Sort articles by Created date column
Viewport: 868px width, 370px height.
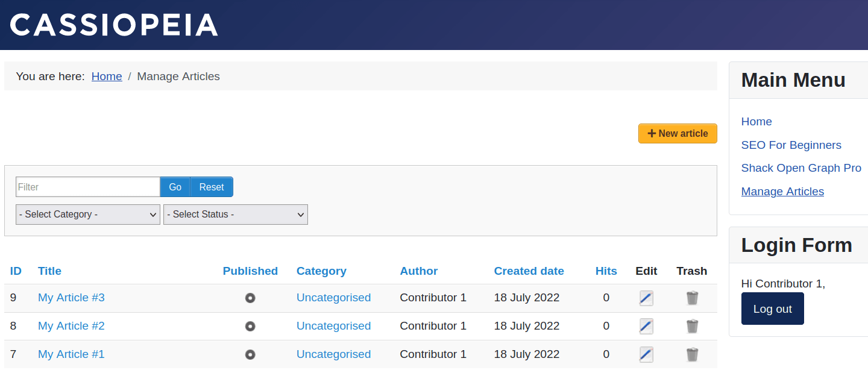click(x=529, y=271)
